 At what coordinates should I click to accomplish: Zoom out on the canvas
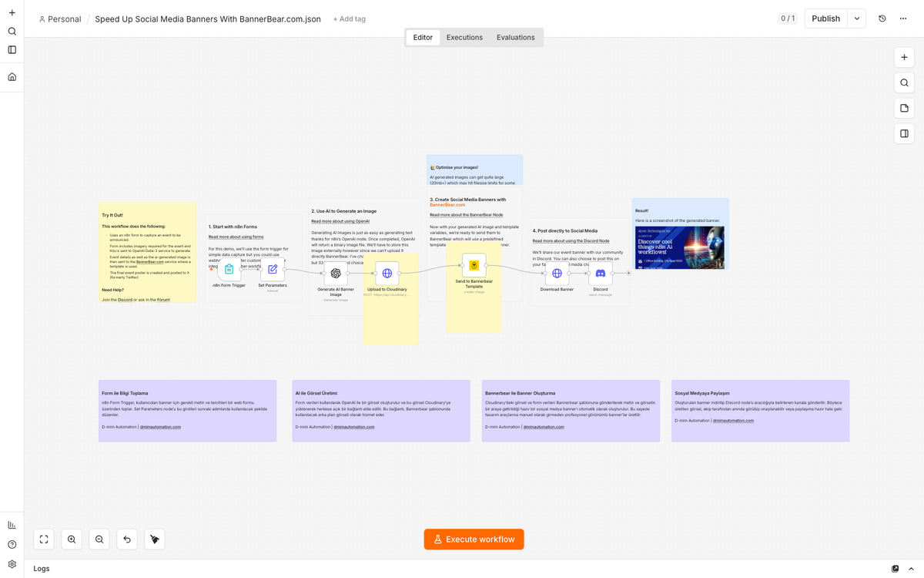tap(99, 539)
